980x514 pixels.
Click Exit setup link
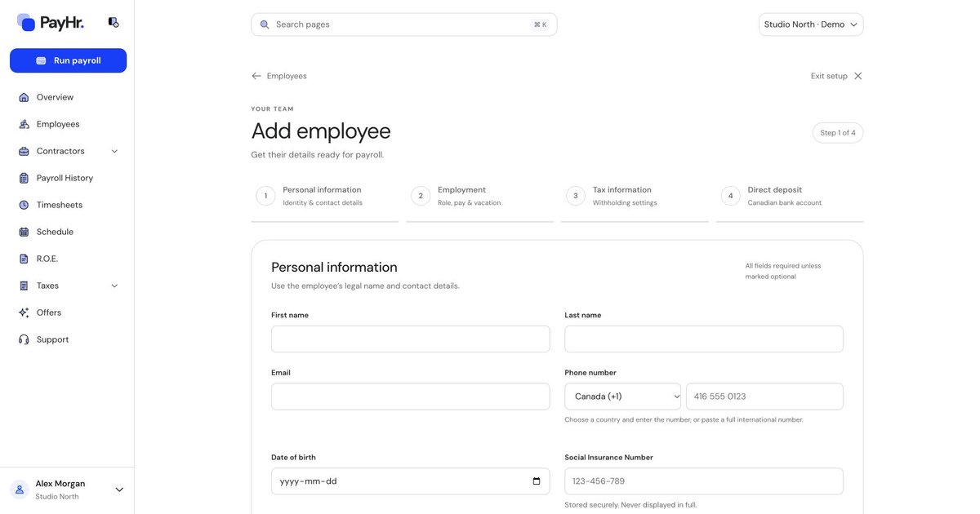pos(829,76)
